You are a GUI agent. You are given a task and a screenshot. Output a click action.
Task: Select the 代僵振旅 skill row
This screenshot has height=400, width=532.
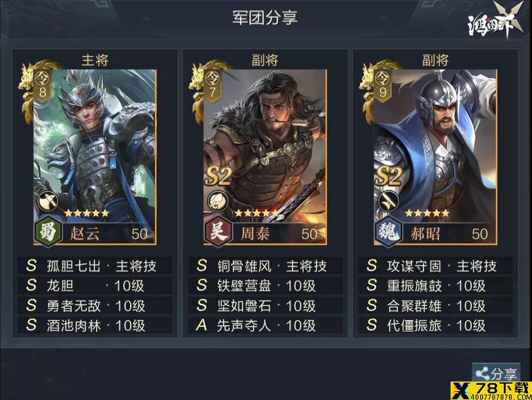pos(435,325)
